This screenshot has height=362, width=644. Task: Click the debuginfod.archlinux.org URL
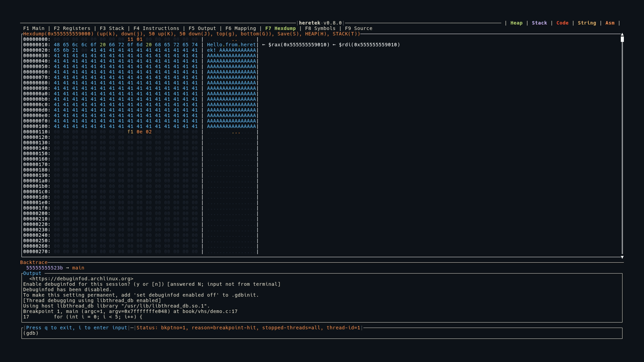coord(81,279)
